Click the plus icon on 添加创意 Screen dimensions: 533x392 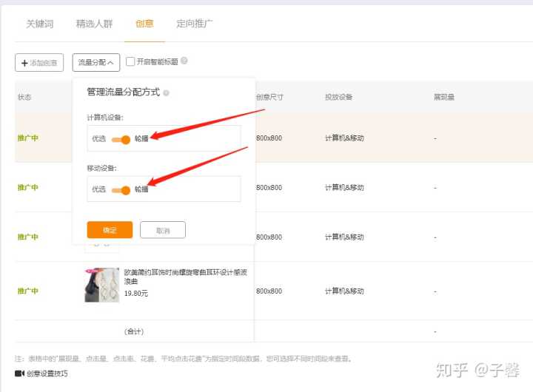pos(24,63)
